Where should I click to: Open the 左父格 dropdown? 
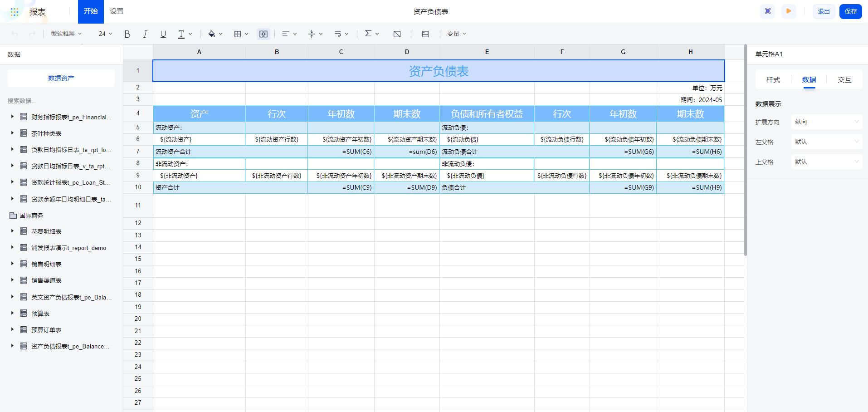pos(827,142)
